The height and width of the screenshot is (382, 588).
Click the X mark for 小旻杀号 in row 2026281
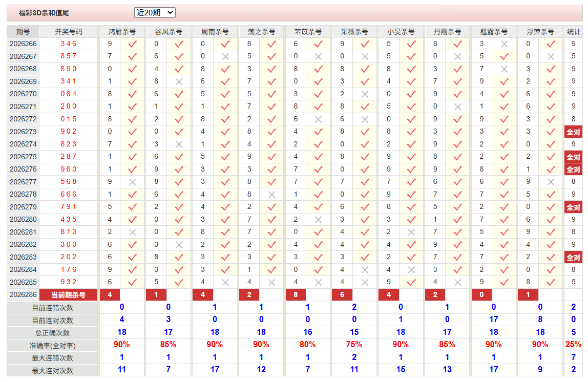[x=411, y=232]
